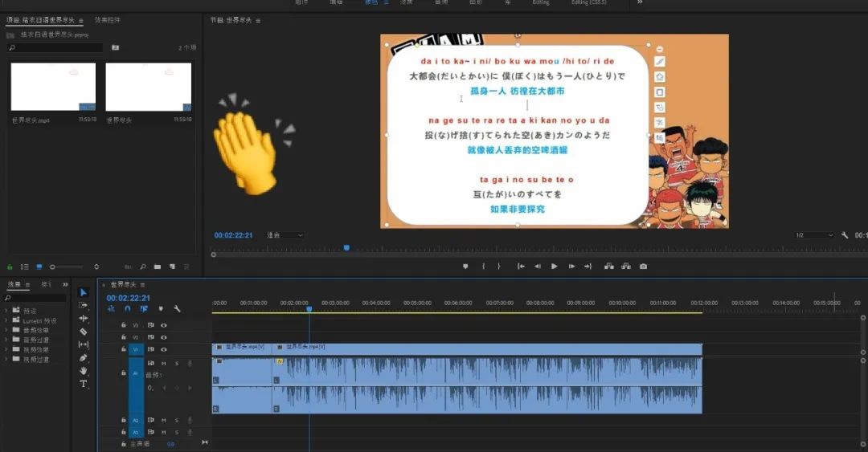Toggle linked selection in timeline
868x452 pixels.
(x=144, y=309)
